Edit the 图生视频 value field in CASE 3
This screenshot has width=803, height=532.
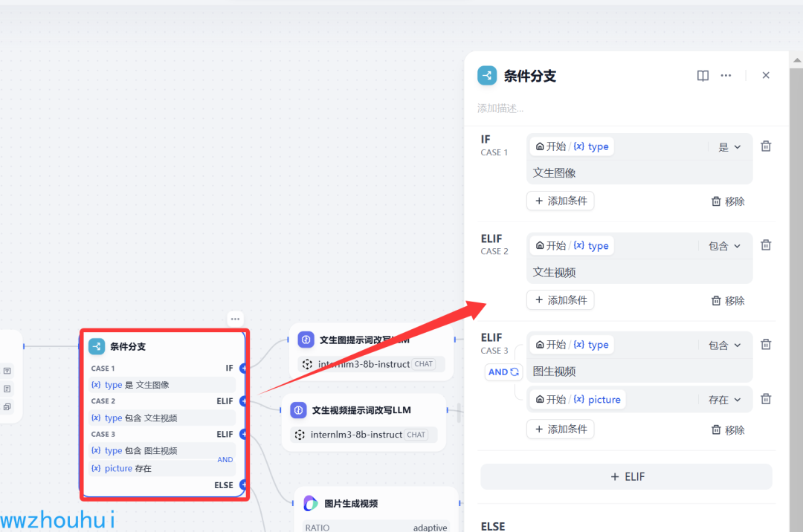(x=639, y=372)
